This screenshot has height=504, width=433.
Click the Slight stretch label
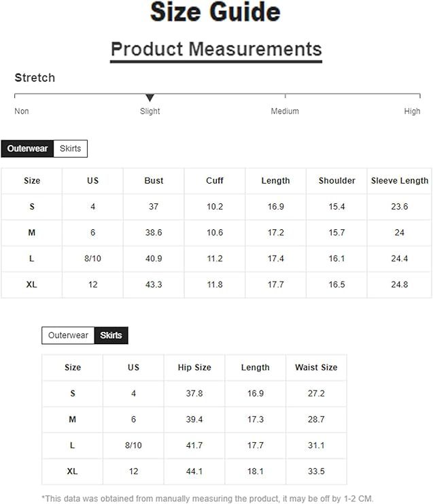pos(150,112)
